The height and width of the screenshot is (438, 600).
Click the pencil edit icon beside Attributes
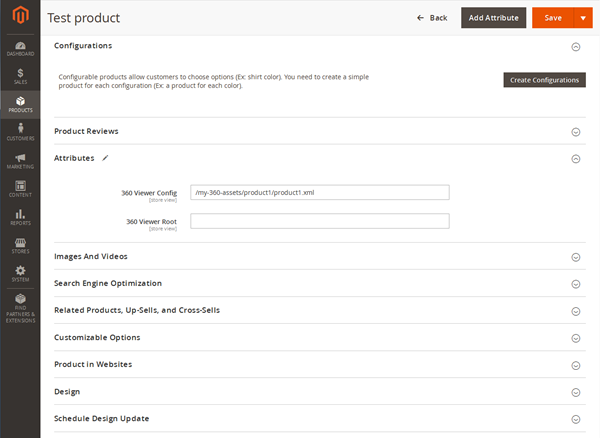click(x=105, y=158)
